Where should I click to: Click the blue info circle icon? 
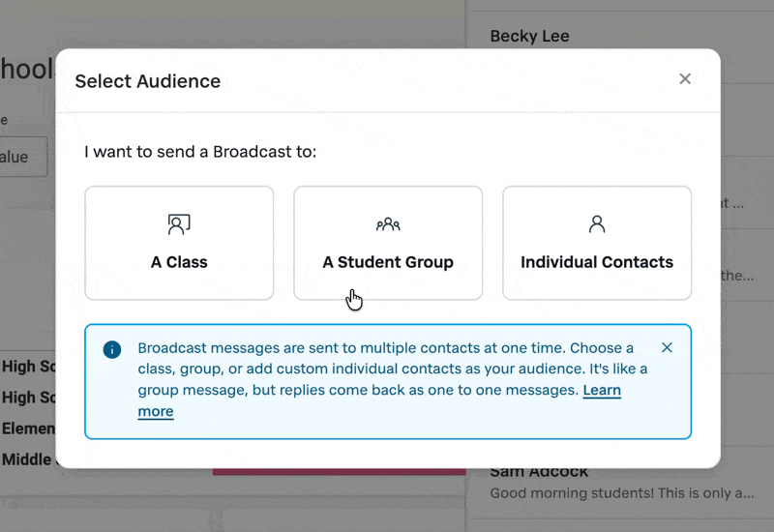112,350
